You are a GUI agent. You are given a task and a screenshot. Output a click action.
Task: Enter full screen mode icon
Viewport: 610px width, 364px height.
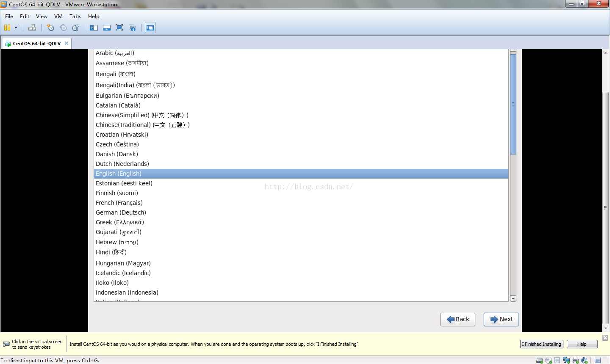coord(119,28)
